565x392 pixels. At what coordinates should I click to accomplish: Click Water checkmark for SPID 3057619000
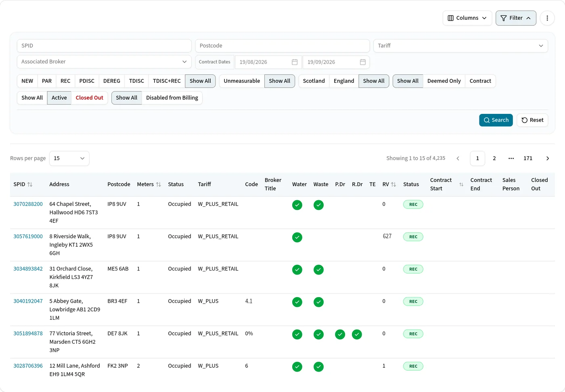point(297,237)
